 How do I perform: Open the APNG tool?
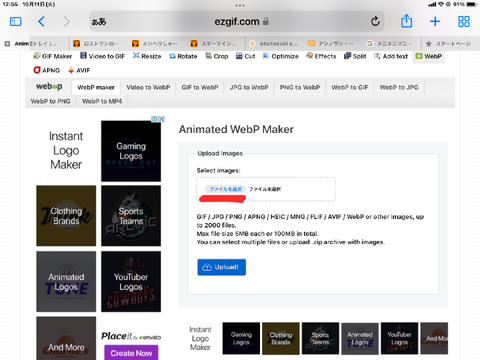click(x=47, y=70)
